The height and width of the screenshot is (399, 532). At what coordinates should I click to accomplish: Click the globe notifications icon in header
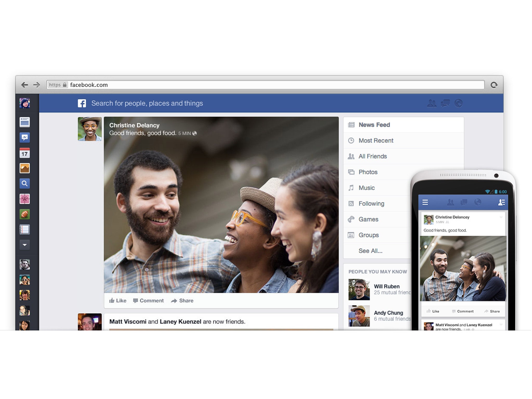pos(459,103)
